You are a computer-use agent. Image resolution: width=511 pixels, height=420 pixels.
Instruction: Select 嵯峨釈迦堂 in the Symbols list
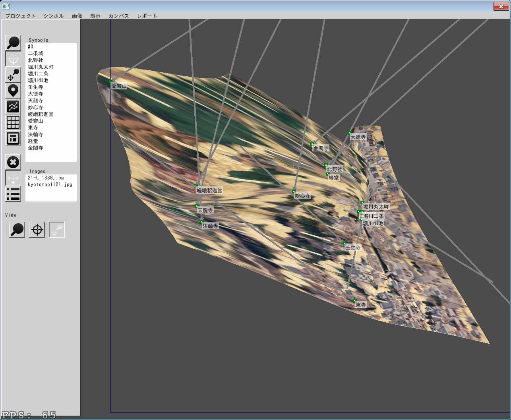51,114
